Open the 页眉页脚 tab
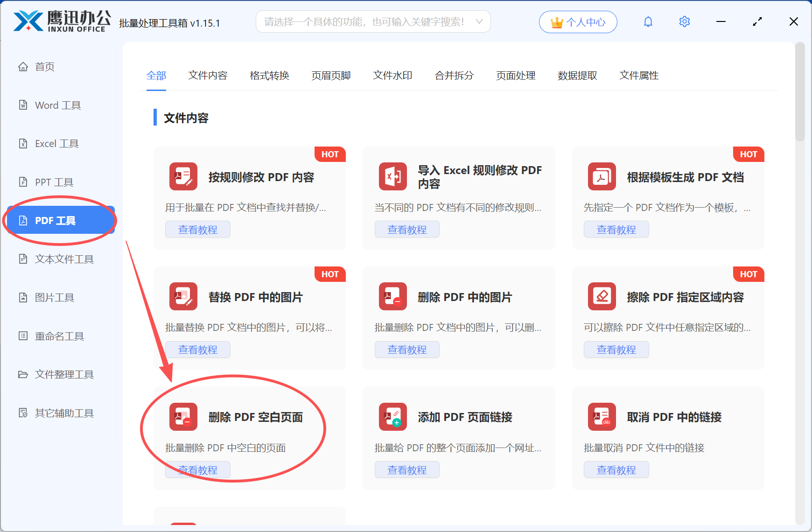The width and height of the screenshot is (812, 532). [331, 76]
